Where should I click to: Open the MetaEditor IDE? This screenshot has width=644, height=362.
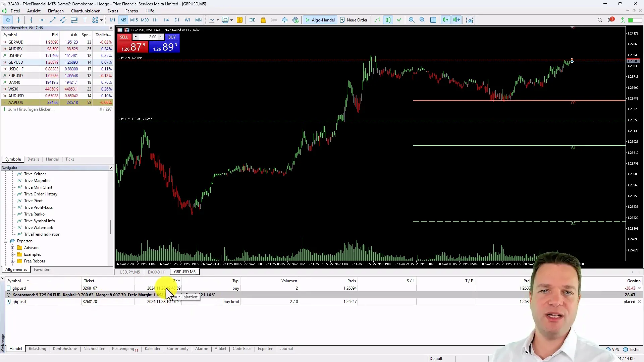pyautogui.click(x=252, y=20)
